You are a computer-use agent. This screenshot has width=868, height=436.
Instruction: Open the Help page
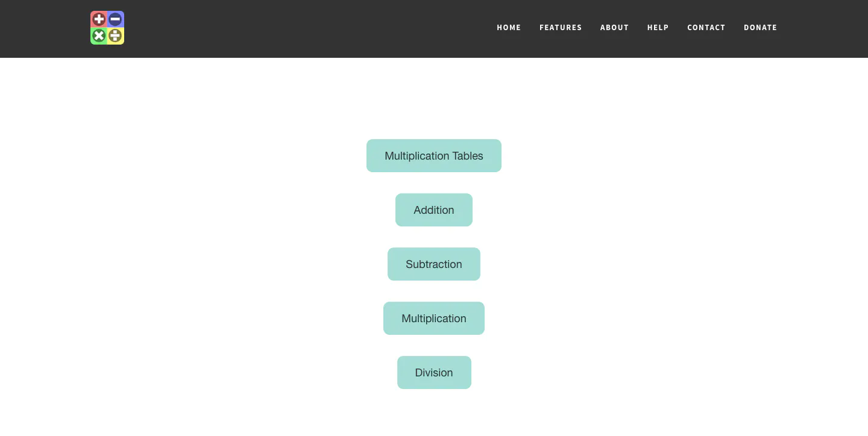[658, 28]
